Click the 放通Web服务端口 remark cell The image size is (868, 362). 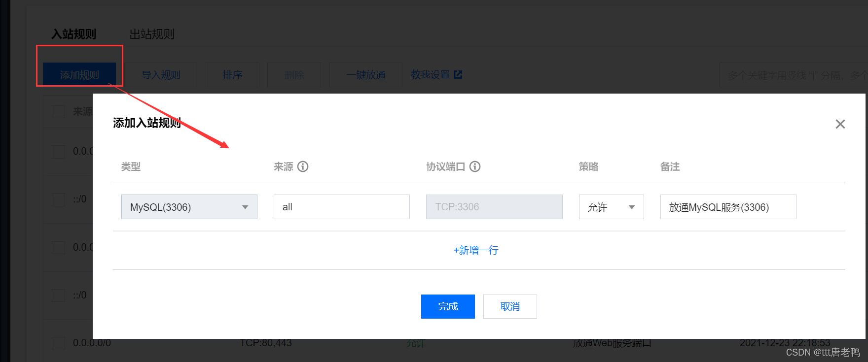click(x=612, y=343)
